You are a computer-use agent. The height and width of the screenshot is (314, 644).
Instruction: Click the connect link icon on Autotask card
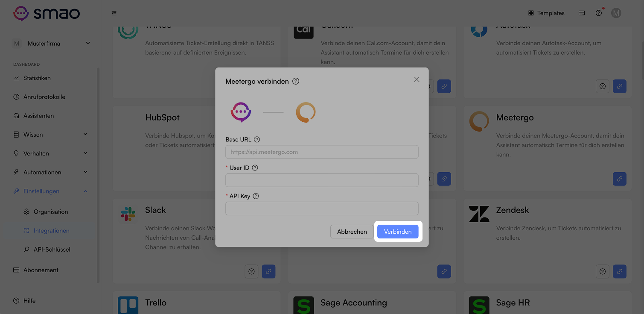tap(620, 86)
